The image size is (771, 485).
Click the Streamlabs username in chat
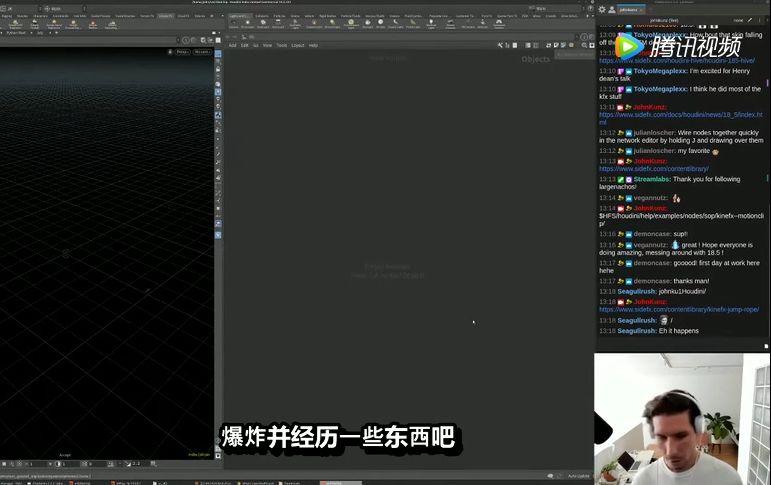[x=652, y=179]
